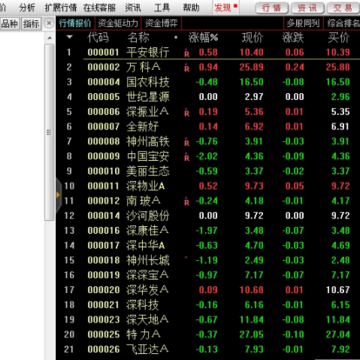Select stock 深中华A
Image resolution: width=360 pixels, height=360 pixels.
point(146,245)
